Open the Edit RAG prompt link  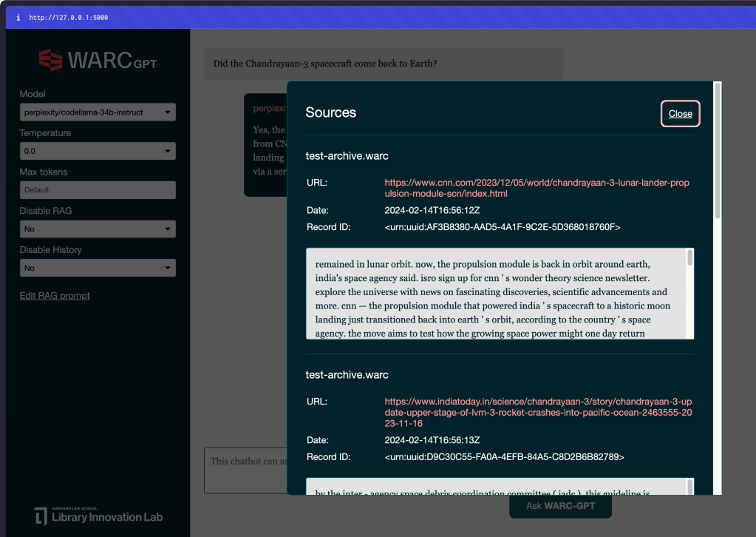coord(55,296)
